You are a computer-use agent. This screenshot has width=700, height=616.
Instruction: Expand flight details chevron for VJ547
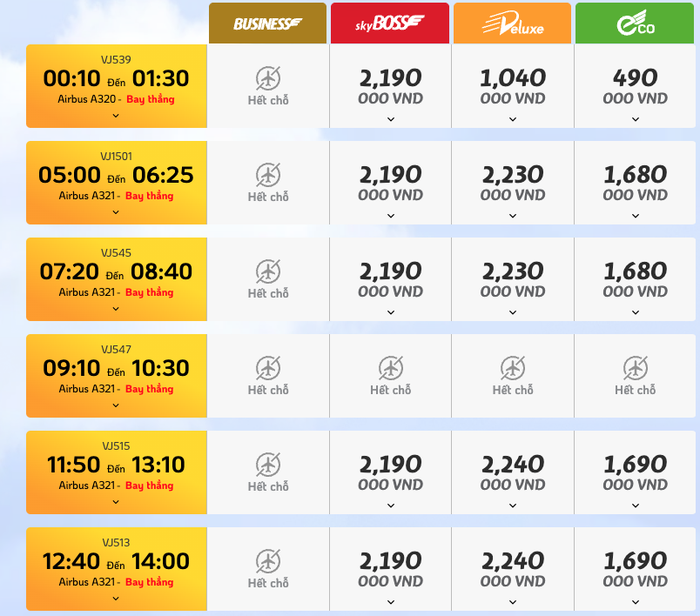coord(116,405)
